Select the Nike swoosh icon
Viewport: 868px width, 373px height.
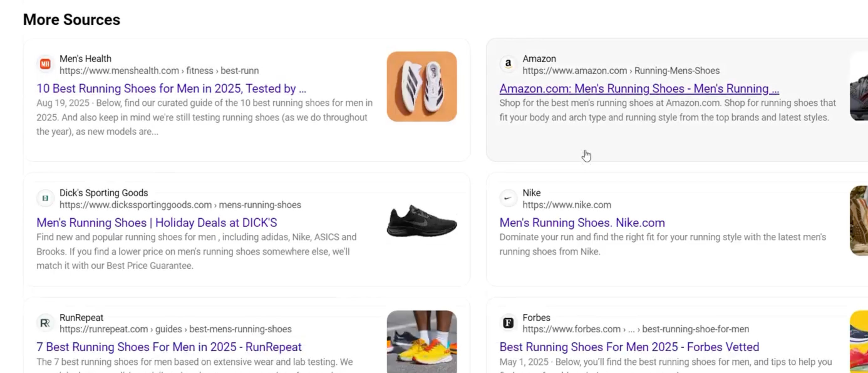point(508,198)
